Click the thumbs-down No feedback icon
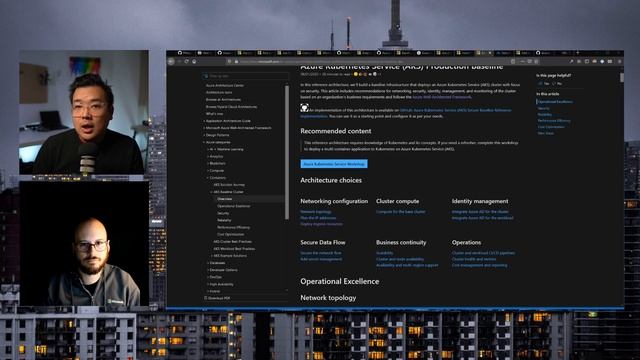This screenshot has height=360, width=640. pyautogui.click(x=554, y=83)
